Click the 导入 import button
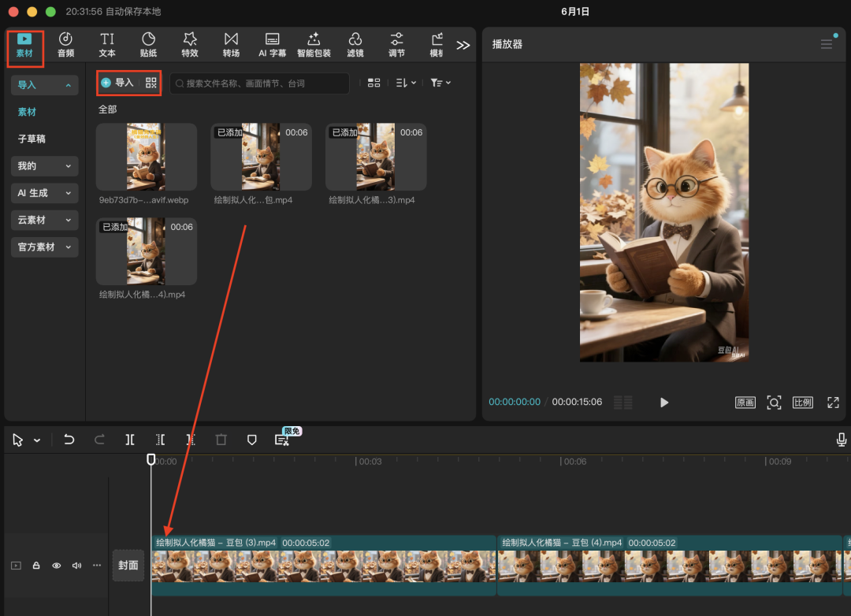The width and height of the screenshot is (851, 616). 117,83
